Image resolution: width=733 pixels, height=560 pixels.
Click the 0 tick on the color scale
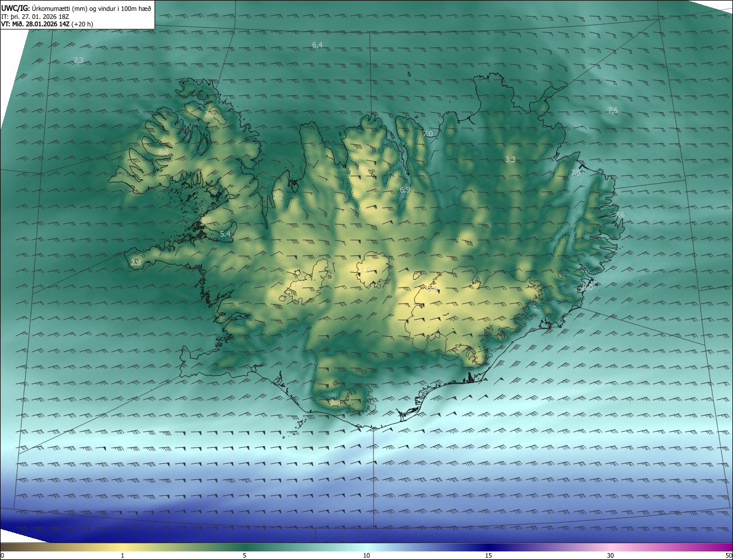coord(2,555)
